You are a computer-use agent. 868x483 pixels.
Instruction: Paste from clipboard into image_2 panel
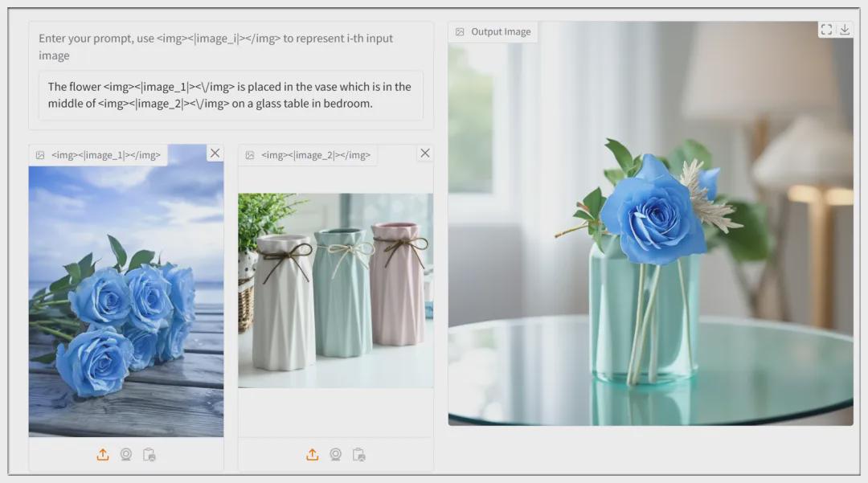point(358,455)
